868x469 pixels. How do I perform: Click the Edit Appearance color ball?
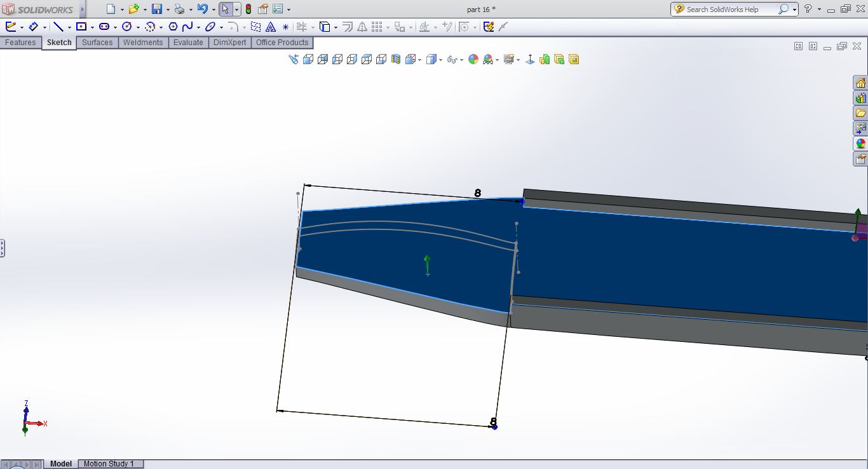click(473, 59)
